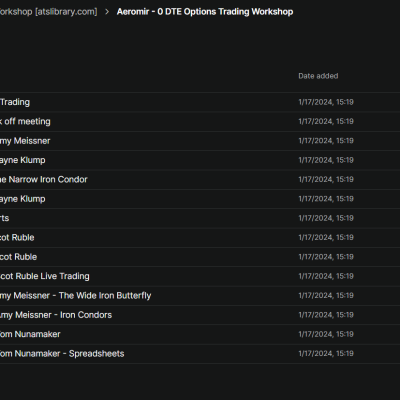Open the row ending in rts
Image resolution: width=400 pixels, height=400 pixels.
(x=200, y=218)
